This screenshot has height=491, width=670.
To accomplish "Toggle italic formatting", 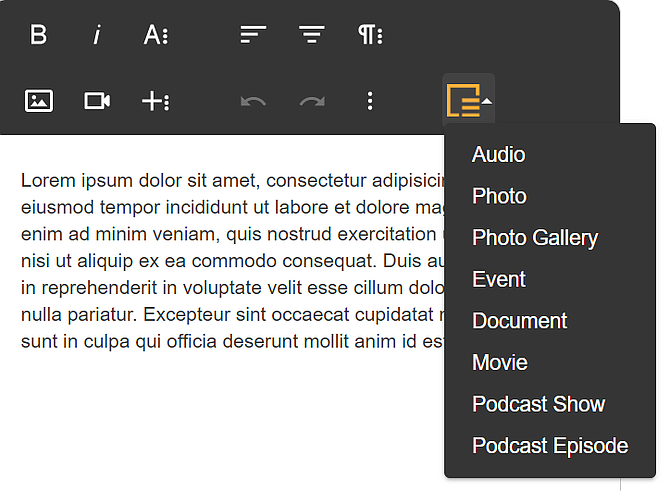I will click(x=97, y=35).
